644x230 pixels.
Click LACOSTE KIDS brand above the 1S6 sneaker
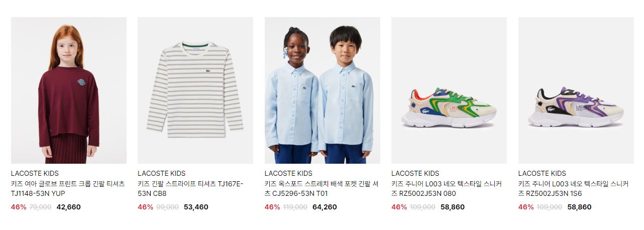tap(542, 173)
